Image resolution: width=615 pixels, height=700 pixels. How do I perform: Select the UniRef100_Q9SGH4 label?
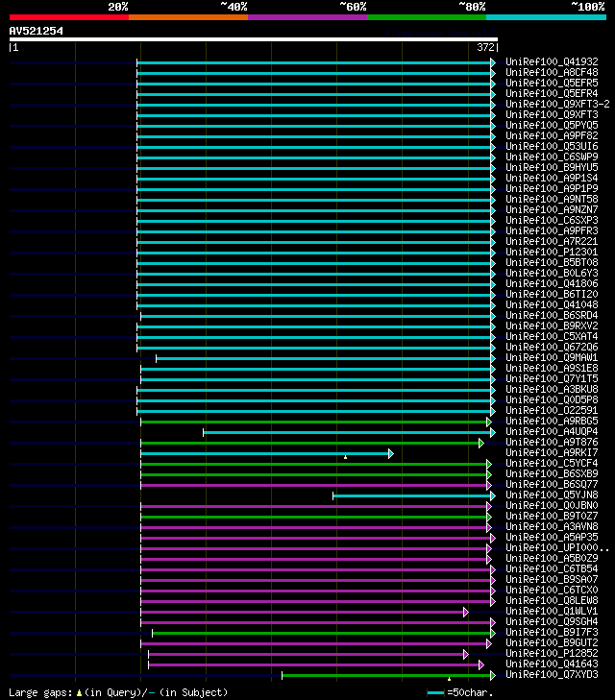tap(552, 621)
